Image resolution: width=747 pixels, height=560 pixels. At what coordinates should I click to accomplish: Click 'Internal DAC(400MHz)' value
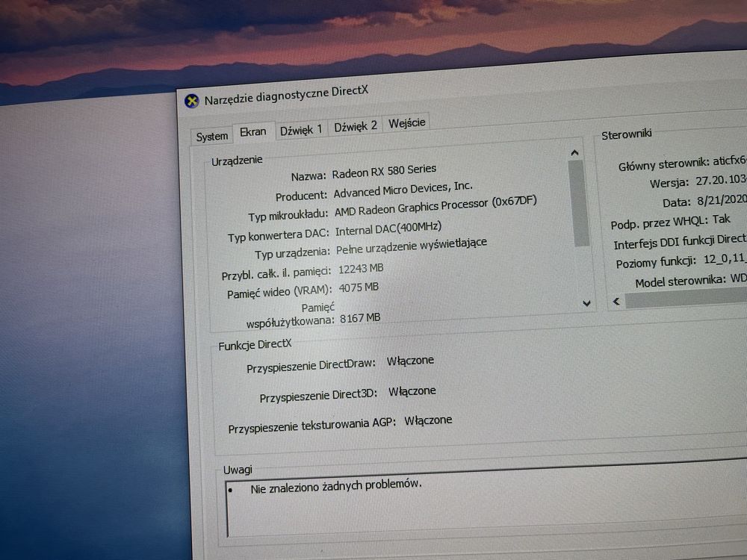pyautogui.click(x=388, y=228)
